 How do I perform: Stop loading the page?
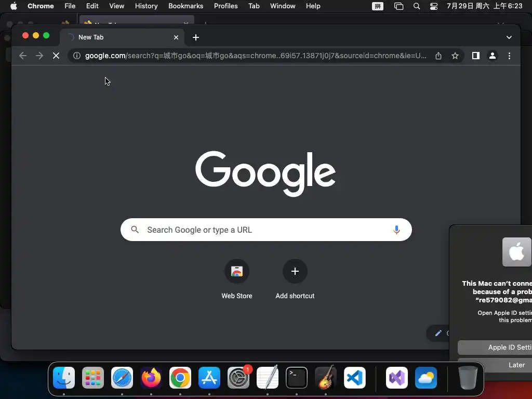56,56
